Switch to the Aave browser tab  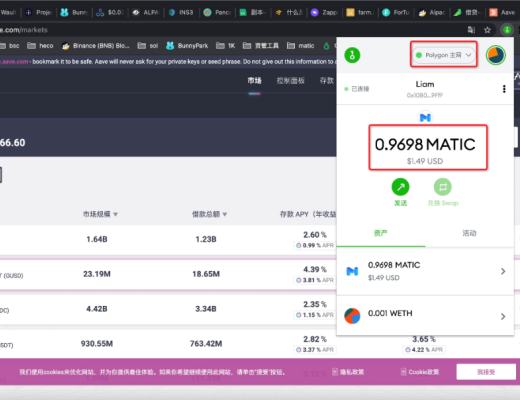point(503,12)
